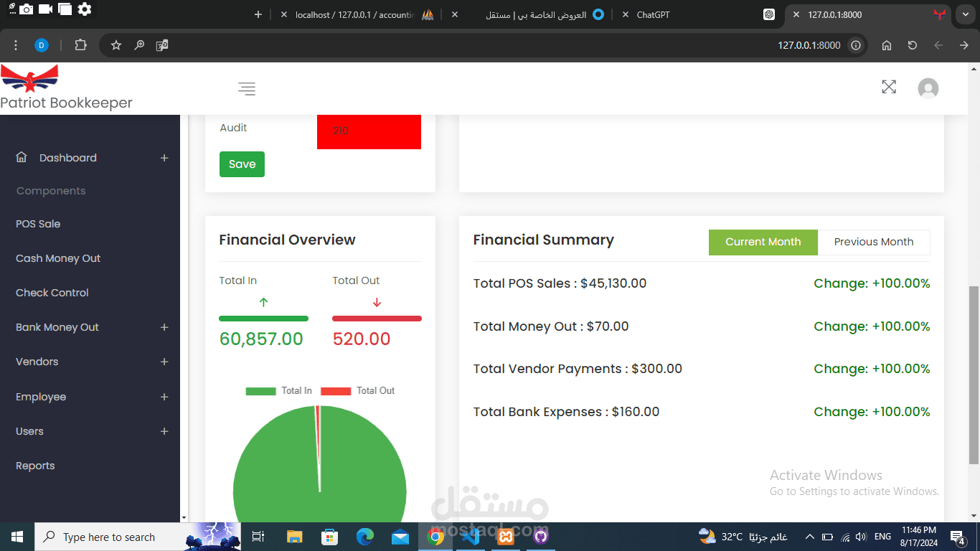Expand the Bank Money Out section
The height and width of the screenshot is (551, 980).
pos(164,327)
